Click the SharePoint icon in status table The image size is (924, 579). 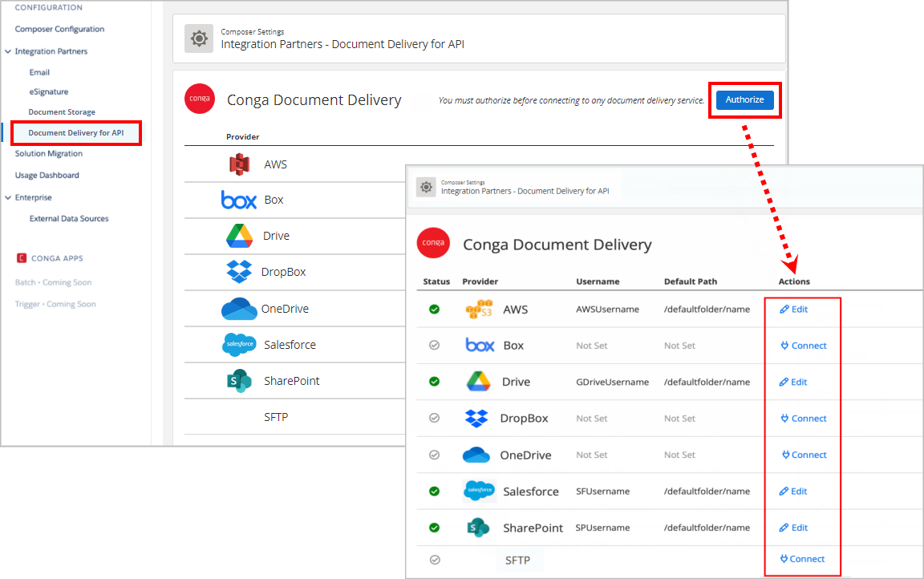click(x=478, y=527)
